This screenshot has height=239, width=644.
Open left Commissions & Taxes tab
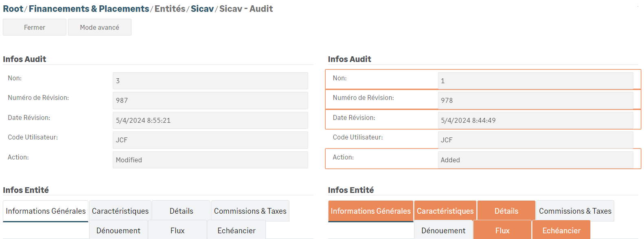250,211
